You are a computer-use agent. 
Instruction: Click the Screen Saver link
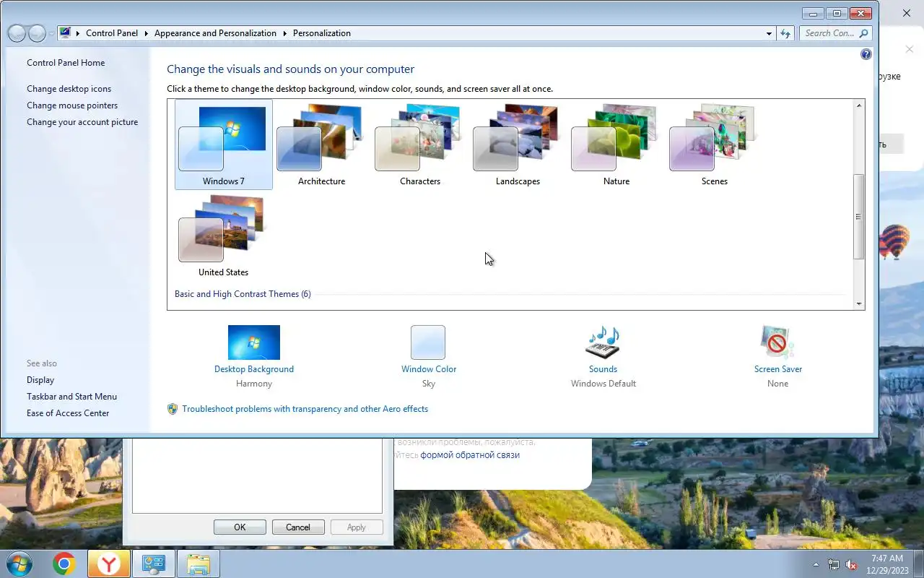click(778, 369)
